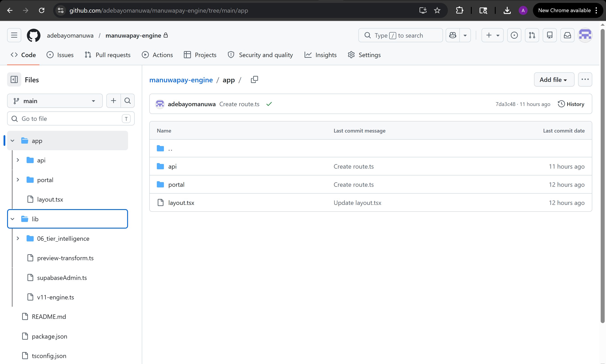Click the add file plus icon near branch selector
The width and height of the screenshot is (606, 364).
[113, 100]
